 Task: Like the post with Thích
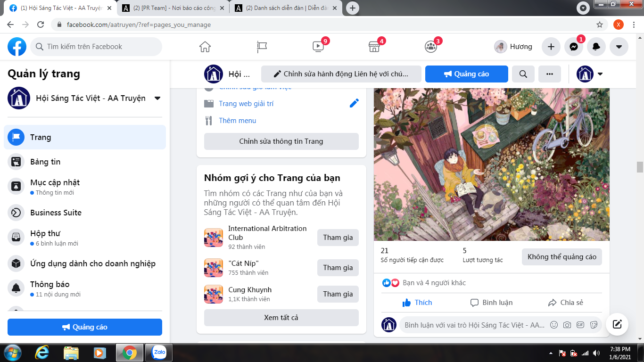(x=417, y=303)
